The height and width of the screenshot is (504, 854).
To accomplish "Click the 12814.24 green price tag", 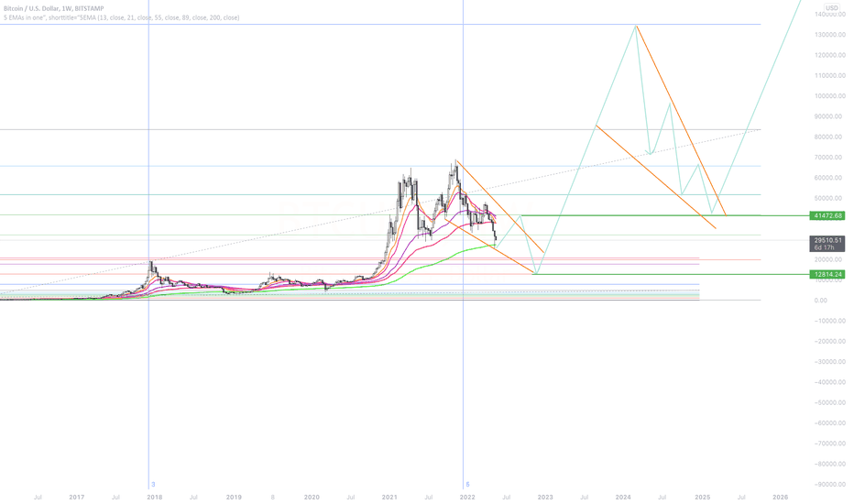I will (827, 274).
